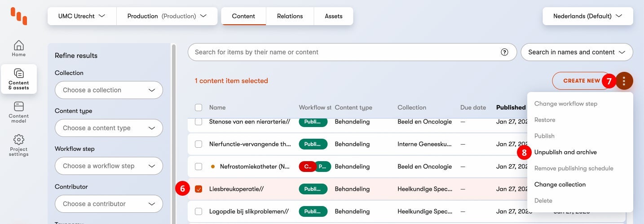
Task: Click the published status badge for Liesbreukoperatie
Action: (x=313, y=189)
